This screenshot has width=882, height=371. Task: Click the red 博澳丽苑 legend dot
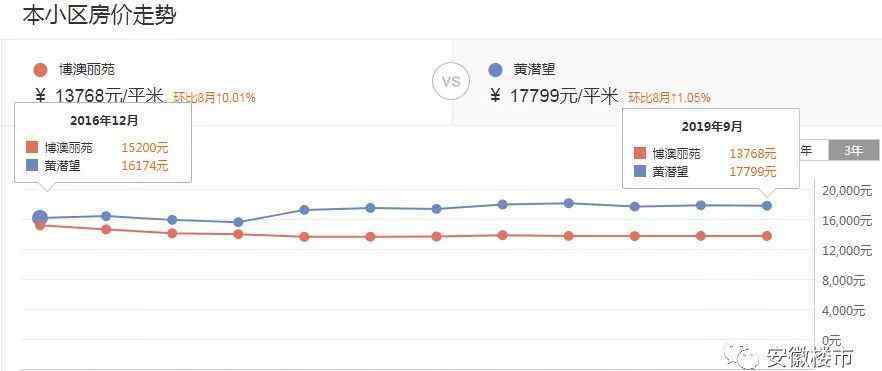[40, 71]
